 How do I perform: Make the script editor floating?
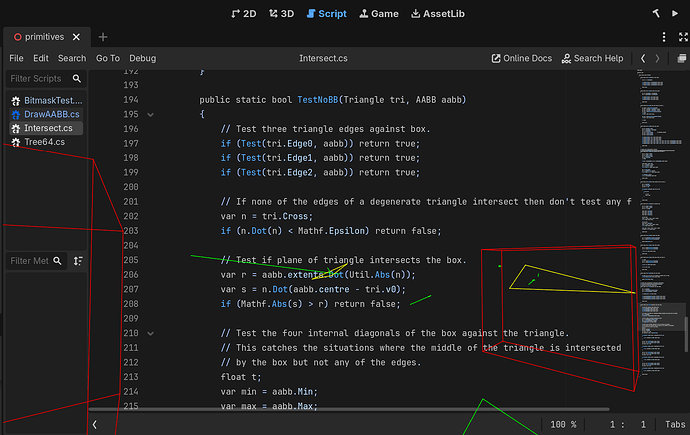(x=682, y=58)
